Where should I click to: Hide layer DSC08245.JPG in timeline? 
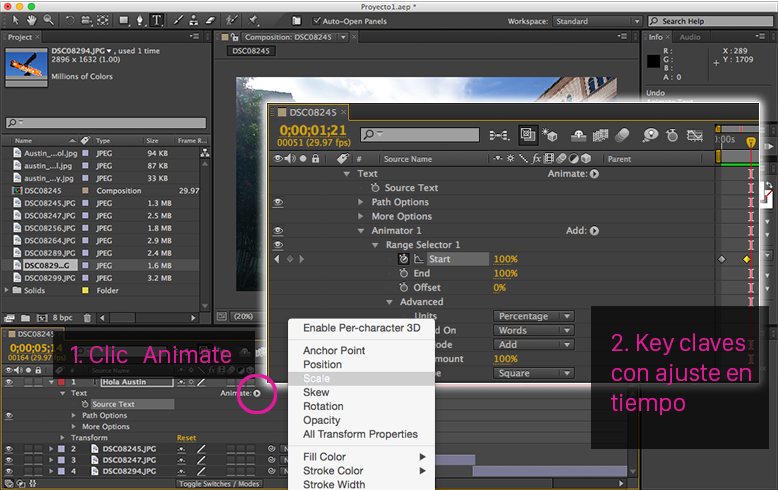coord(9,449)
